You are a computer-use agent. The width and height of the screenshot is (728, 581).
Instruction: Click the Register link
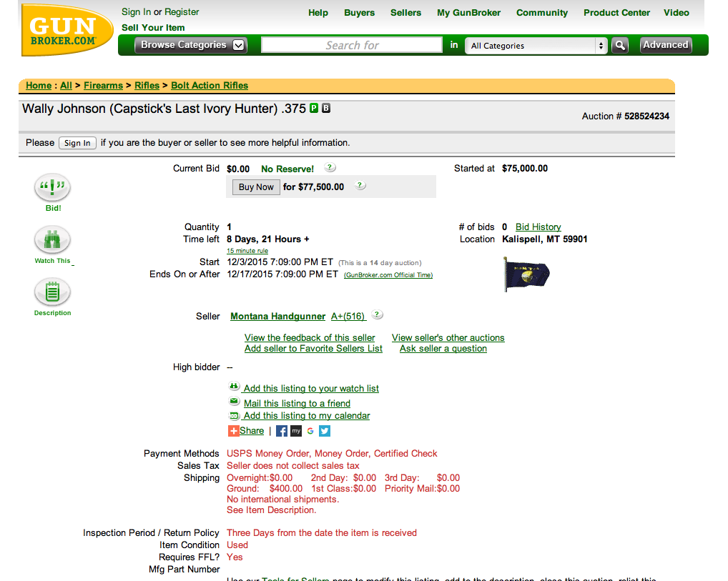[182, 12]
